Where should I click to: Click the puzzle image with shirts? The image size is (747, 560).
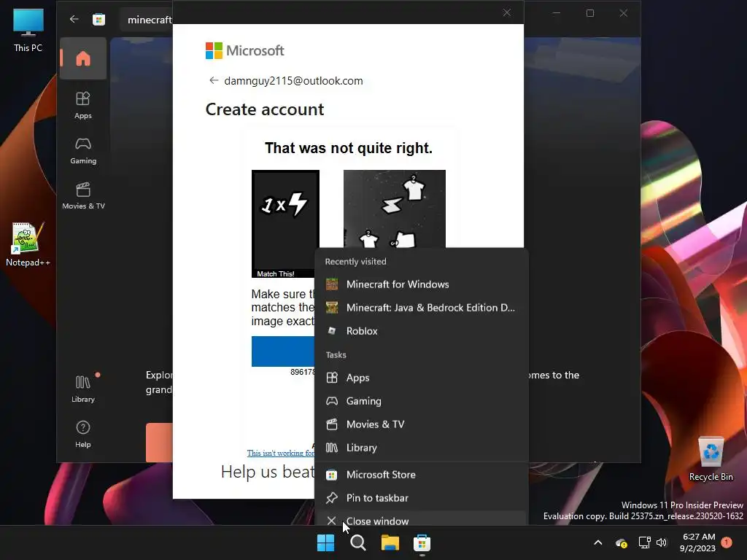395,209
